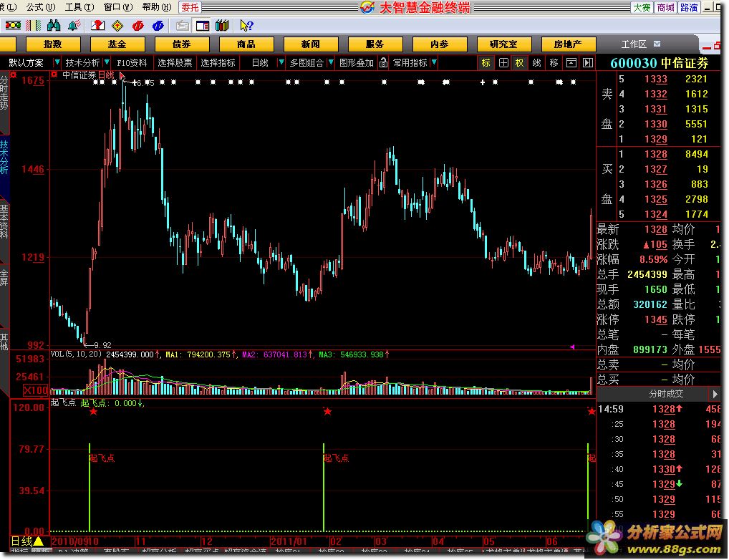Open the 公式 menu
Viewport: 729px width, 560px height.
tap(40, 7)
